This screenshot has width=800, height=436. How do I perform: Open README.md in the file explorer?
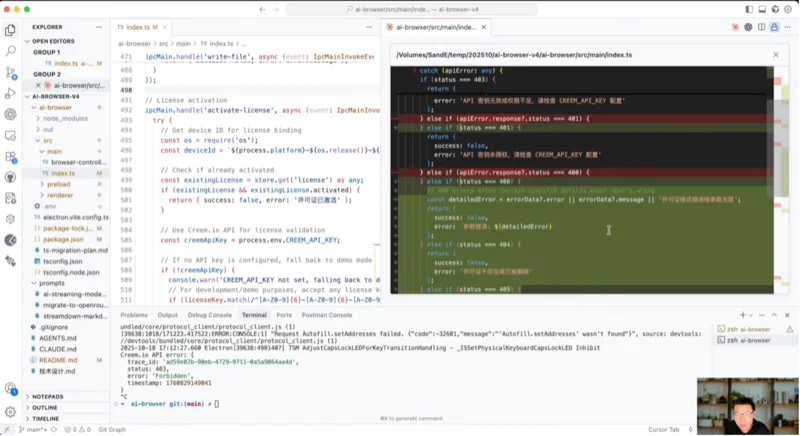click(x=59, y=360)
